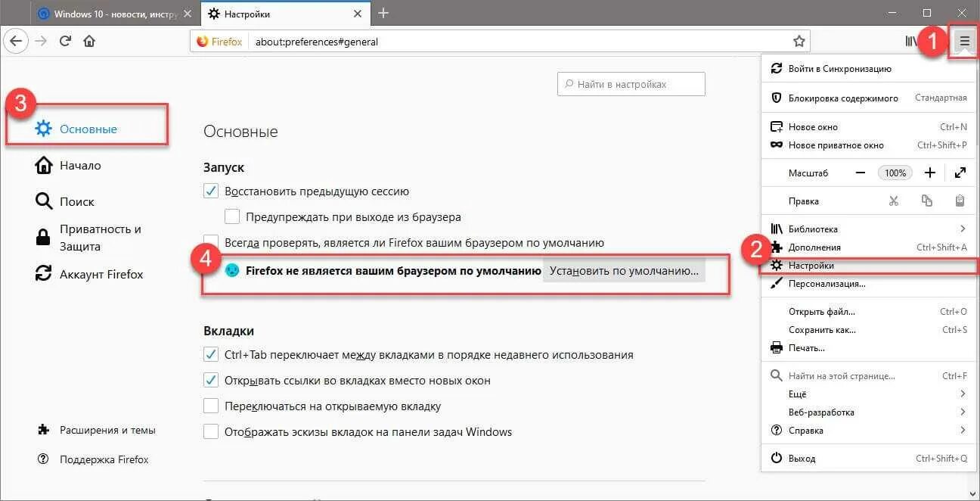Choose Выход menu item

click(867, 459)
